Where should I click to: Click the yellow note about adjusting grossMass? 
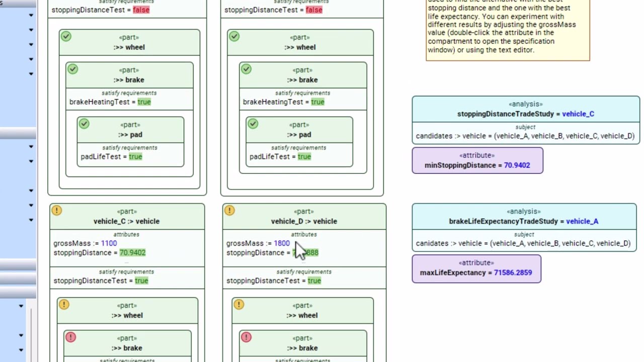[508, 29]
